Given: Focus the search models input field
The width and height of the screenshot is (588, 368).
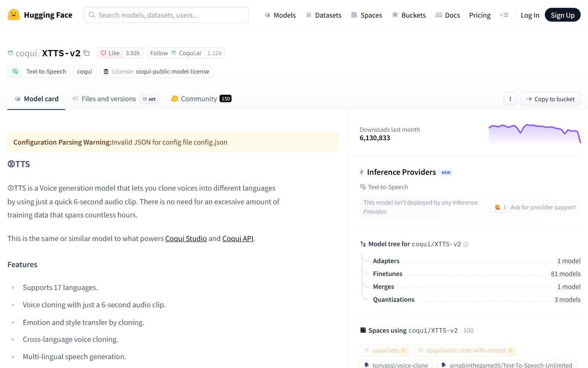Looking at the screenshot, I should click(166, 15).
